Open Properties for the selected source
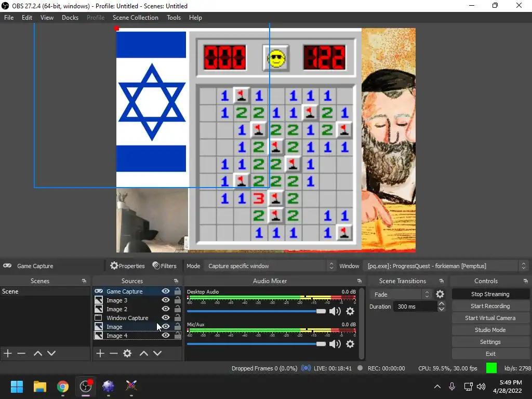 [x=127, y=266]
